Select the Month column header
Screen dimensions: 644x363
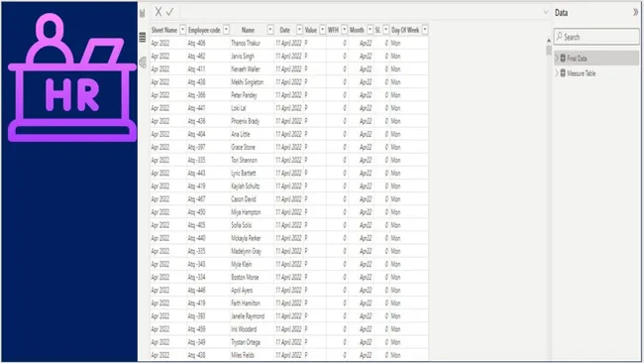pos(357,30)
